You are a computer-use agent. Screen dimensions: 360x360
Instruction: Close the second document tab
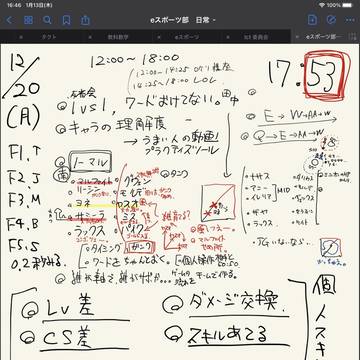pyautogui.click(x=90, y=37)
